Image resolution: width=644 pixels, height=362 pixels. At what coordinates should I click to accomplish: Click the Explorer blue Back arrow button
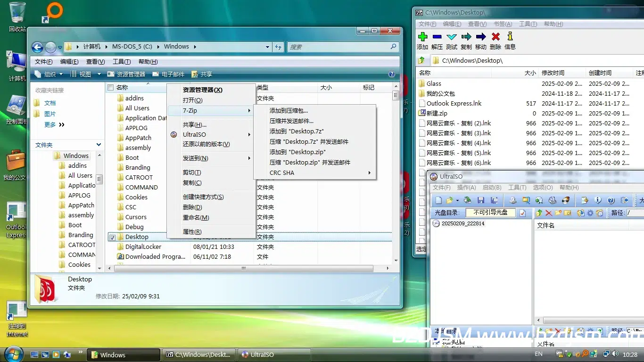(37, 47)
